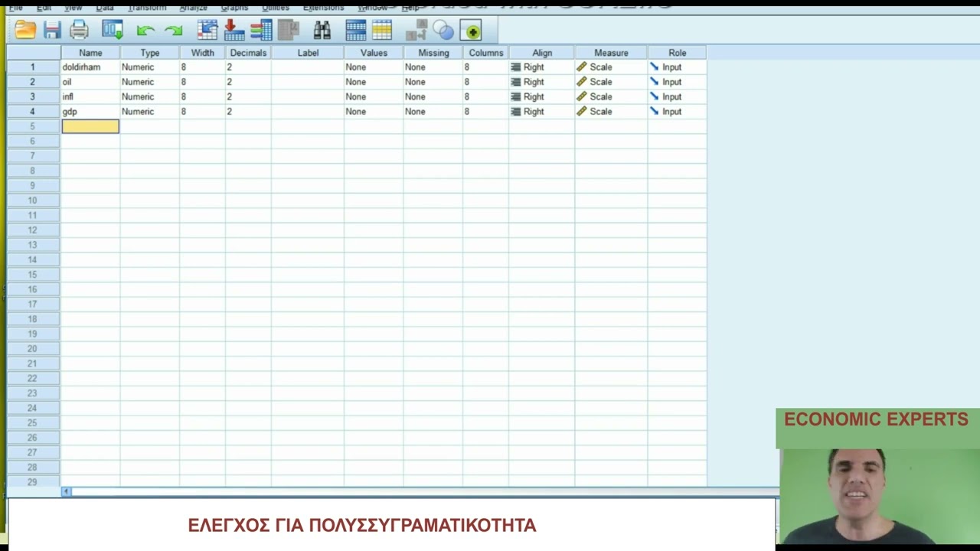The image size is (980, 551).
Task: Click the Insert Variable toolbar icon
Action: point(382,30)
